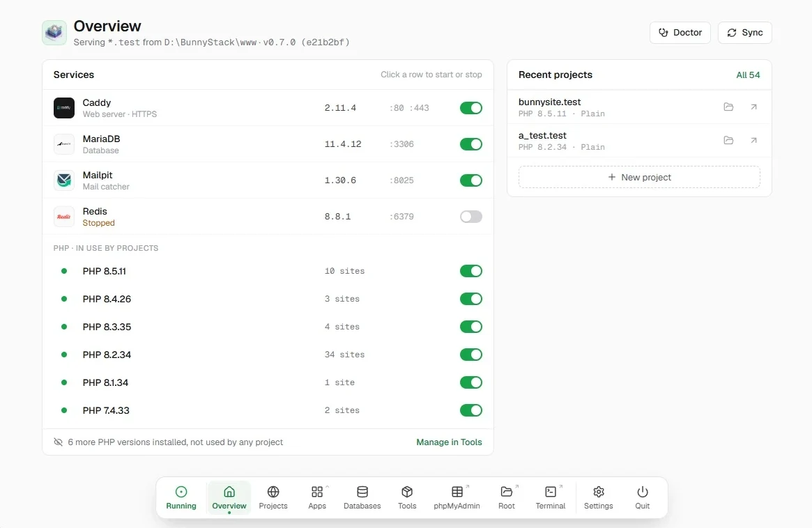
Task: Click the Redis version 8.8.1 text
Action: pyautogui.click(x=337, y=217)
